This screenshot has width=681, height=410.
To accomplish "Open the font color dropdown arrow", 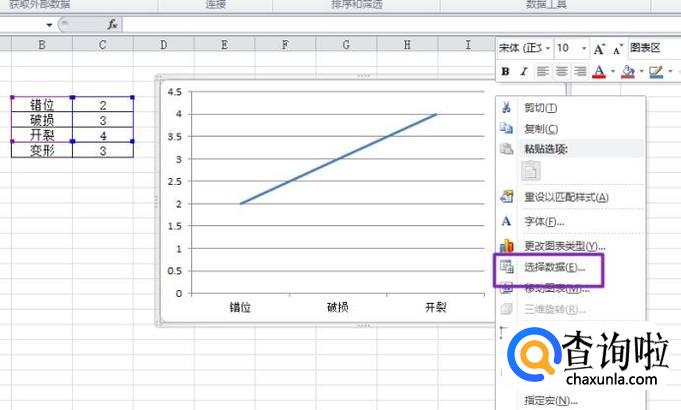I will pyautogui.click(x=613, y=71).
